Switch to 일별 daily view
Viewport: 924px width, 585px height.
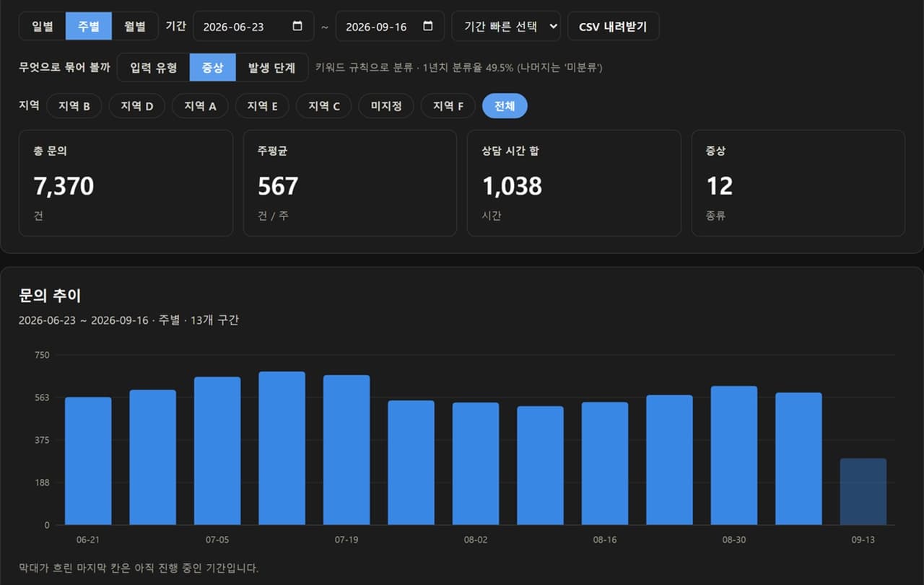coord(43,27)
